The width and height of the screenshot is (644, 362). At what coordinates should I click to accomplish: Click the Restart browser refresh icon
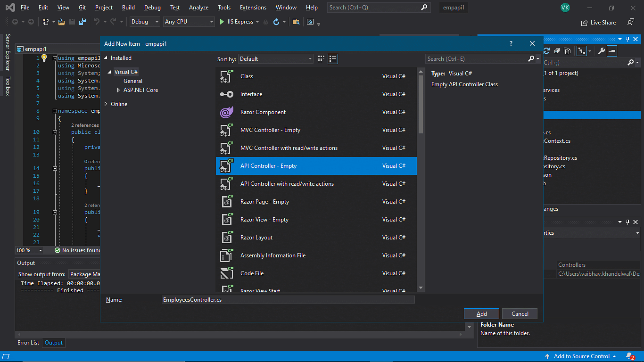276,22
